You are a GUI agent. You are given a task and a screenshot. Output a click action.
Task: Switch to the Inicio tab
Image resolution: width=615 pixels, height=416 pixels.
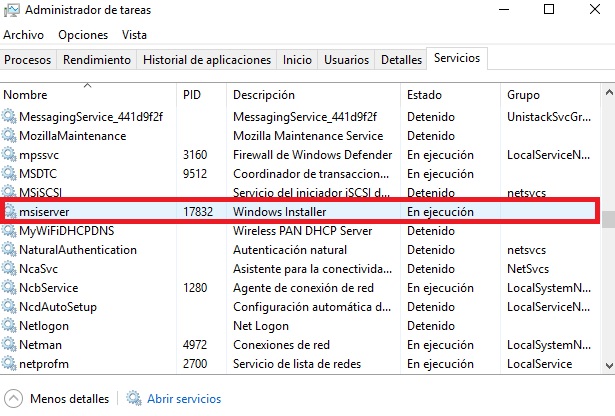(297, 60)
